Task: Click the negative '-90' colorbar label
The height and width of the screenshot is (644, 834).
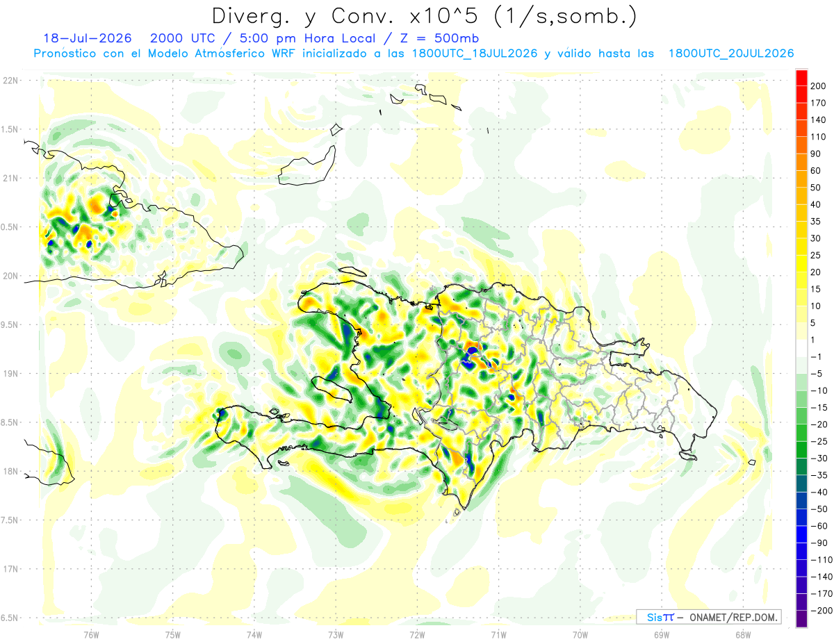Action: [x=820, y=544]
